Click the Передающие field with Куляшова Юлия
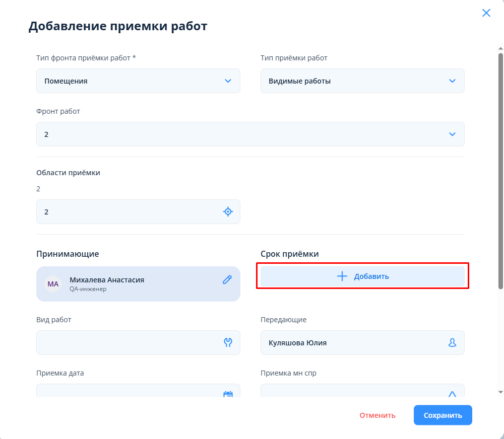Image resolution: width=504 pixels, height=439 pixels. (x=353, y=343)
